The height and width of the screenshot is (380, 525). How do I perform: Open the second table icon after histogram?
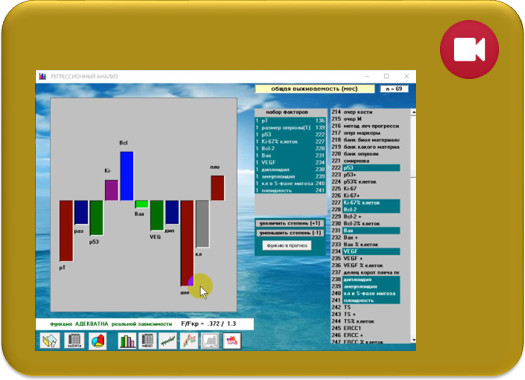click(147, 341)
